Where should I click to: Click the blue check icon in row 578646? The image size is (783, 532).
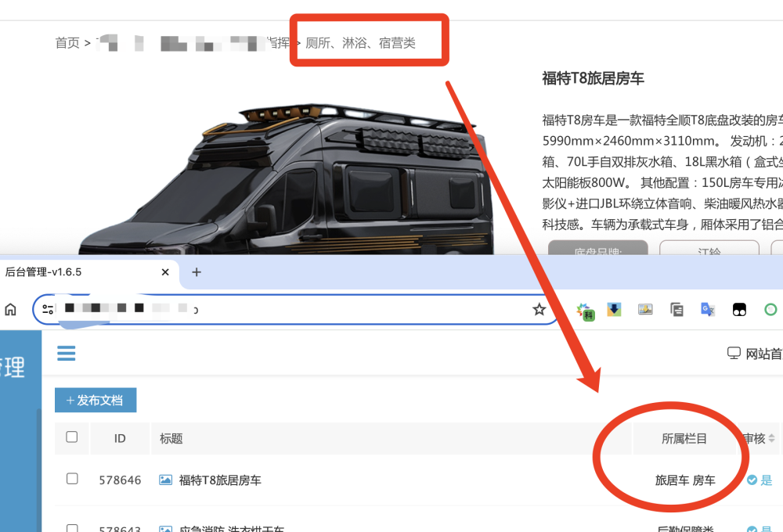point(752,480)
